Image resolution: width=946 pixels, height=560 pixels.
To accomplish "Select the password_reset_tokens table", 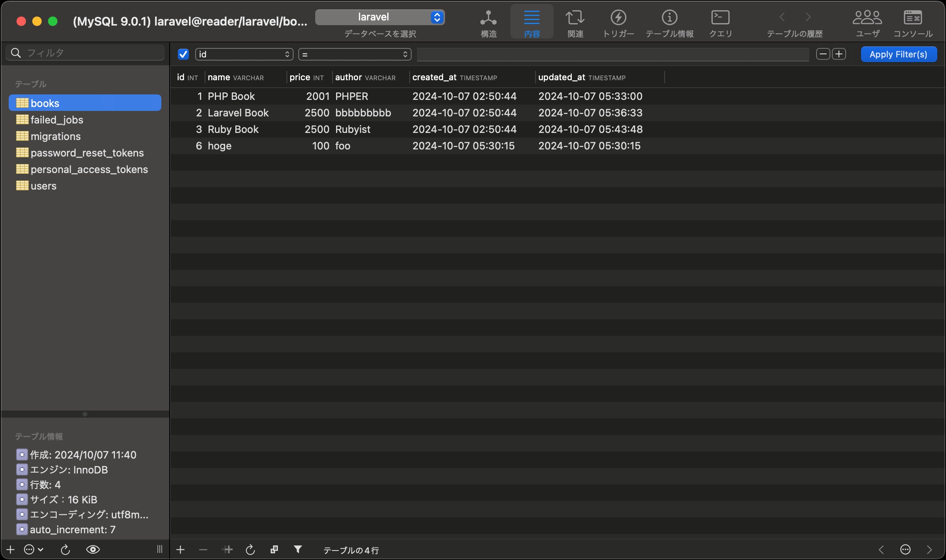I will pos(85,153).
